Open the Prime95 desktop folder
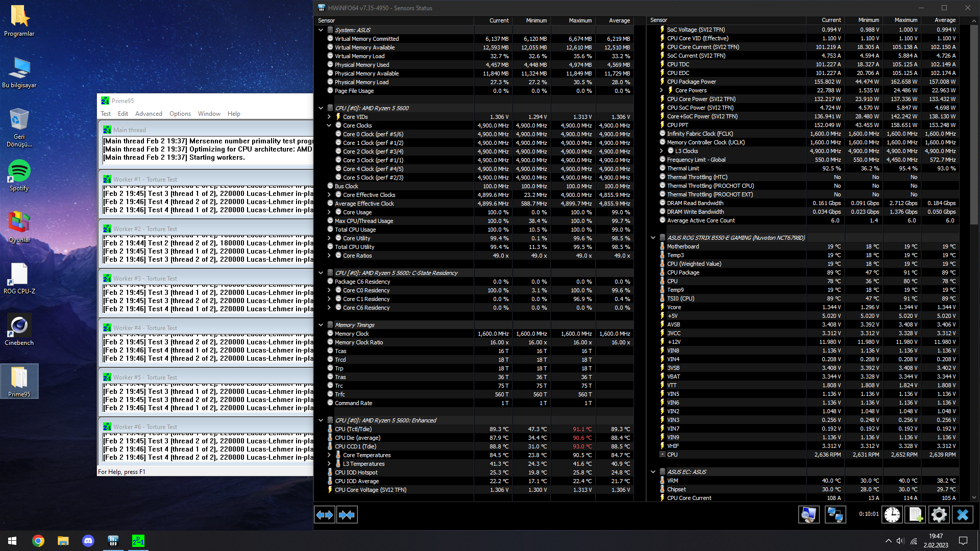The height and width of the screenshot is (551, 980). pyautogui.click(x=19, y=382)
